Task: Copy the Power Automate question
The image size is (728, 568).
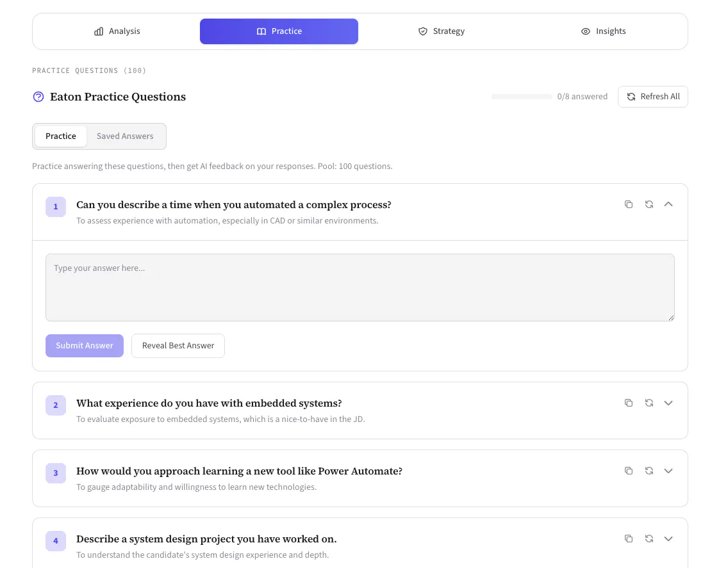Action: [x=628, y=471]
